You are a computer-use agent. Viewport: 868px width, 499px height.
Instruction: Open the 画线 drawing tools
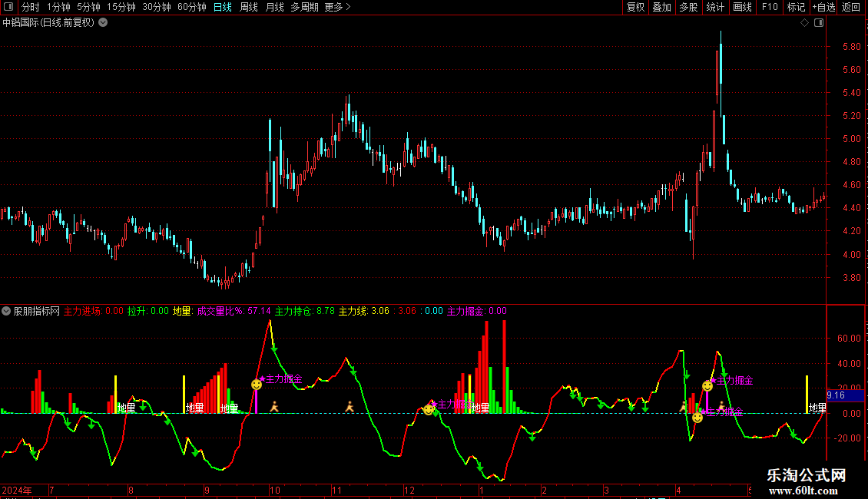tap(742, 7)
